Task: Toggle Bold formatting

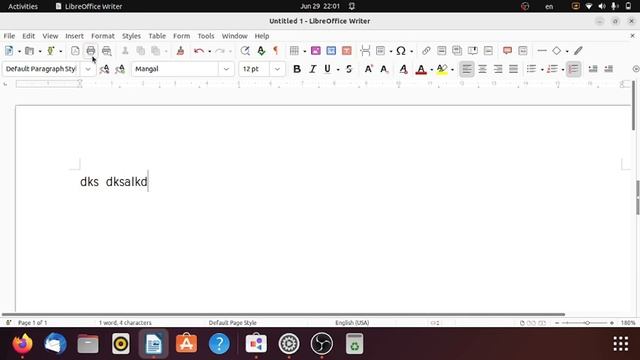Action: click(x=297, y=69)
